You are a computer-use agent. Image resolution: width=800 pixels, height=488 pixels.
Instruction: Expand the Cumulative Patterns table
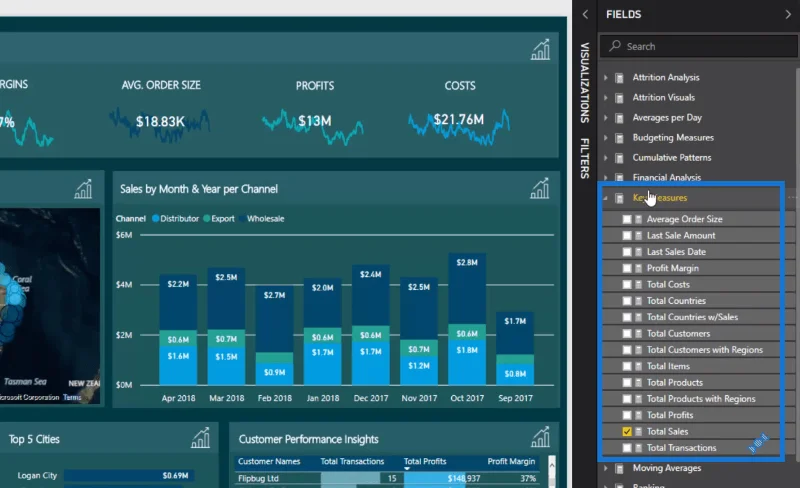(x=606, y=158)
